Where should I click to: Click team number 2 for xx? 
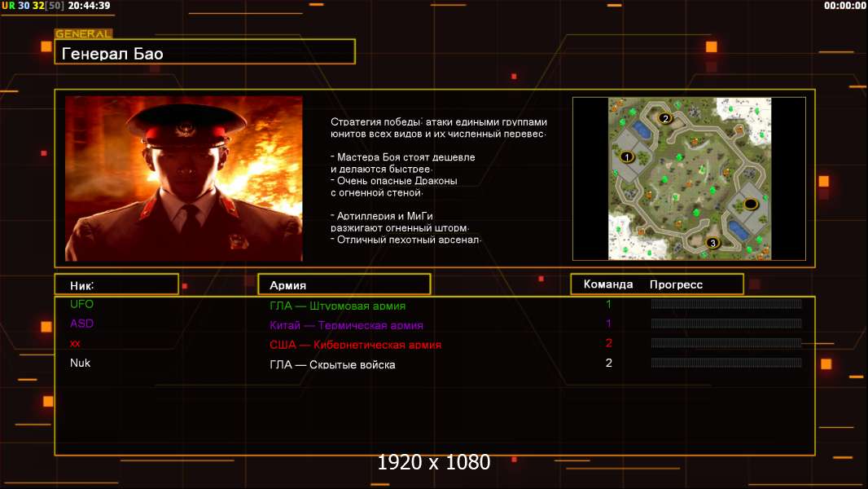(x=609, y=343)
